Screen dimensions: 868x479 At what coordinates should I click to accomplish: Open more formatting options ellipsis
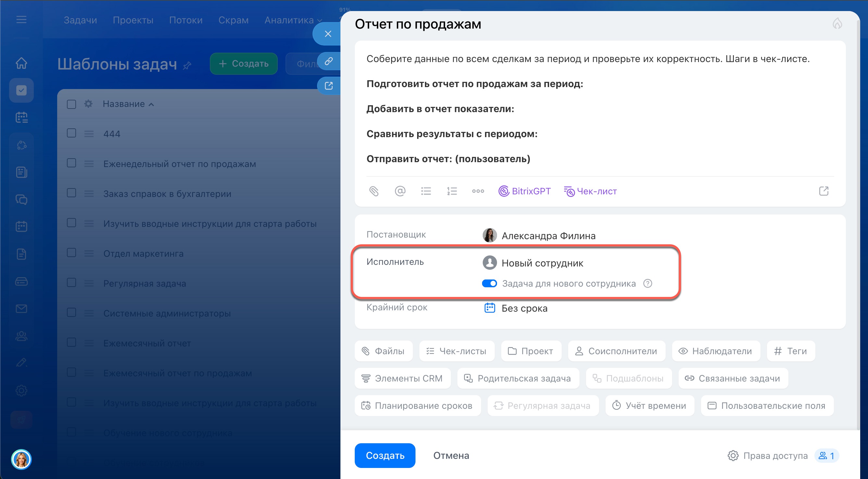[x=478, y=191]
